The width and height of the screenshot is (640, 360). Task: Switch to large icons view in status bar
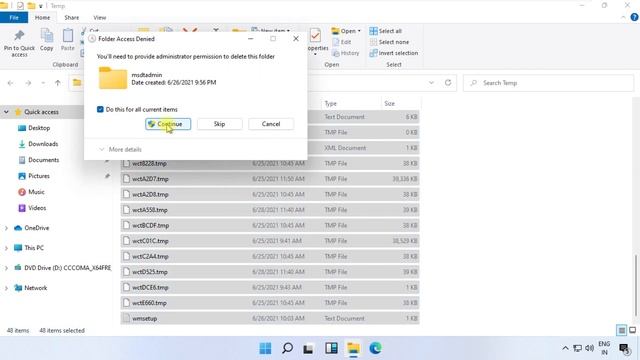point(633,330)
